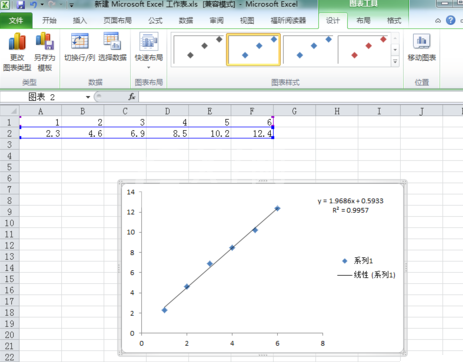This screenshot has height=362, width=463.
Task: Select legend entry 线性 (系列1)
Action: (366, 275)
